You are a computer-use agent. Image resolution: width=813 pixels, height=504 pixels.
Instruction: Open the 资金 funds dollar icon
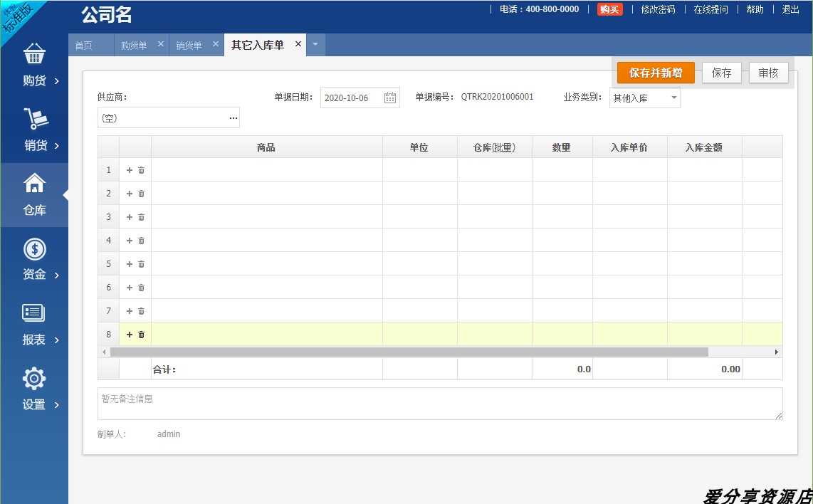click(x=34, y=249)
